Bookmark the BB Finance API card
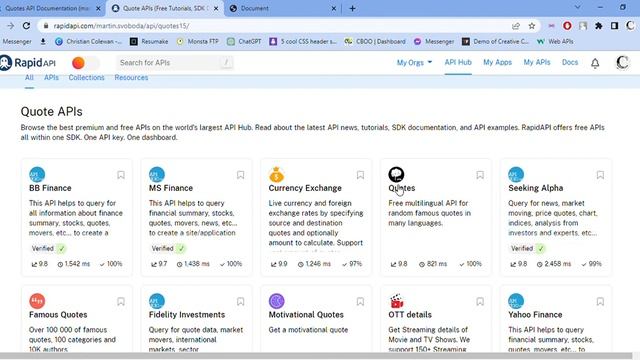This screenshot has width=640, height=360. tap(121, 175)
